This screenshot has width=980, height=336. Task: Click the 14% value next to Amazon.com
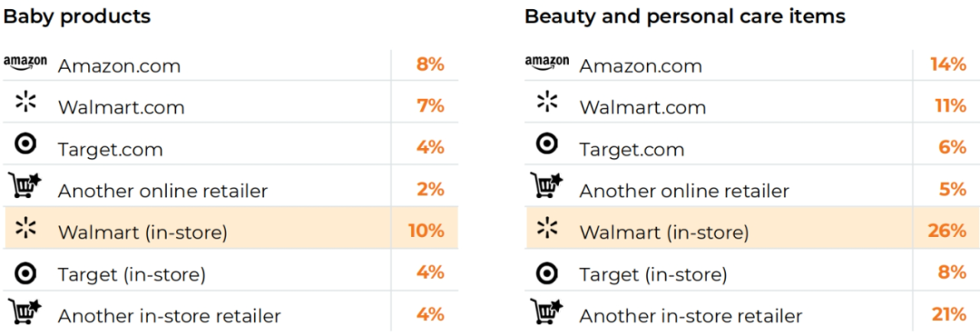(949, 64)
